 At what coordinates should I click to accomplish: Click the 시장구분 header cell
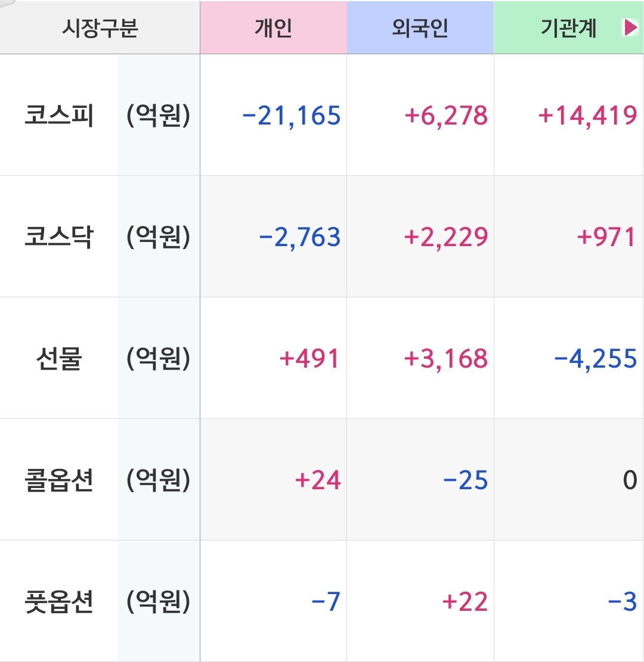pos(100,28)
